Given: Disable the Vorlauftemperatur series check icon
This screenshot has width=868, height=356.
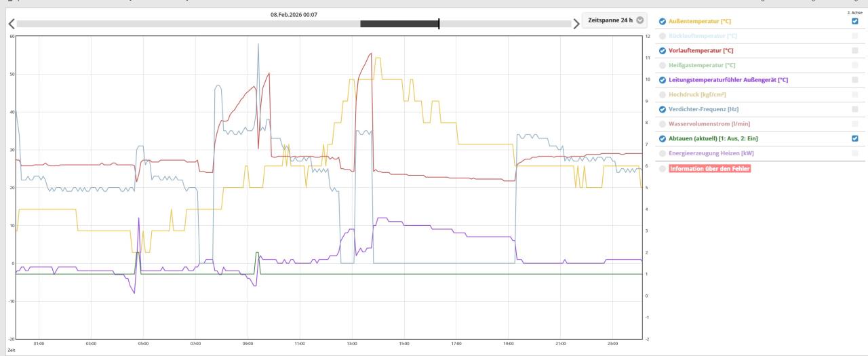Looking at the screenshot, I should (663, 51).
